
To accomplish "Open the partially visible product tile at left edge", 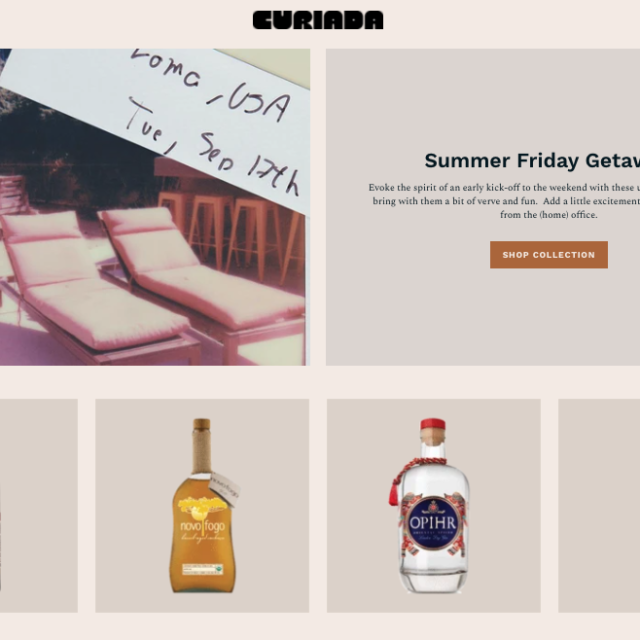I will tap(39, 506).
